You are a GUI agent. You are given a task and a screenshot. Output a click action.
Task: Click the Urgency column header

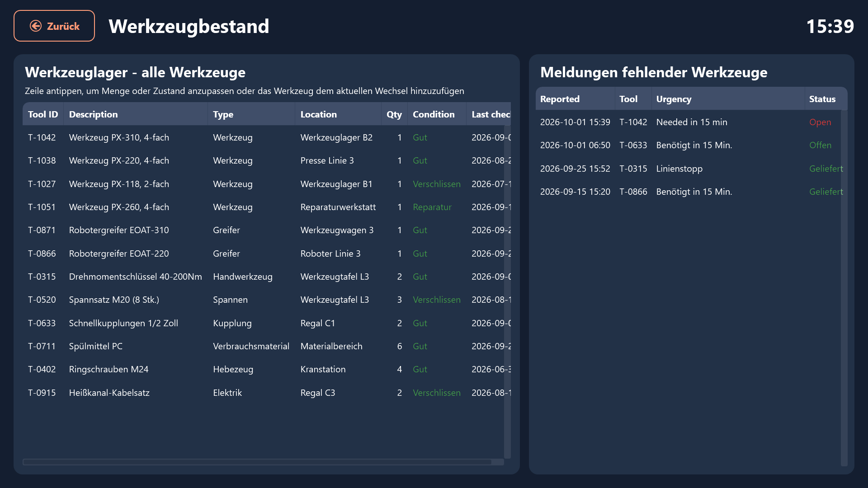tap(728, 99)
